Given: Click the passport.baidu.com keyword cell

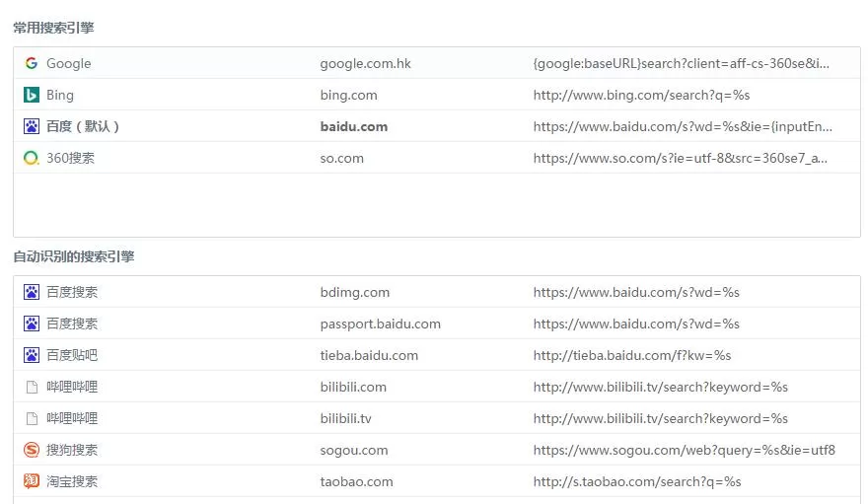Looking at the screenshot, I should 381,324.
